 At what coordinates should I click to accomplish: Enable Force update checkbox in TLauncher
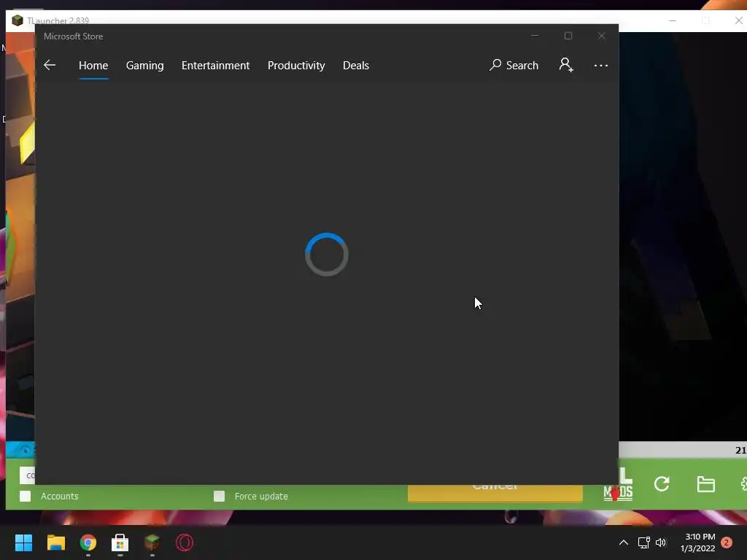(x=219, y=496)
